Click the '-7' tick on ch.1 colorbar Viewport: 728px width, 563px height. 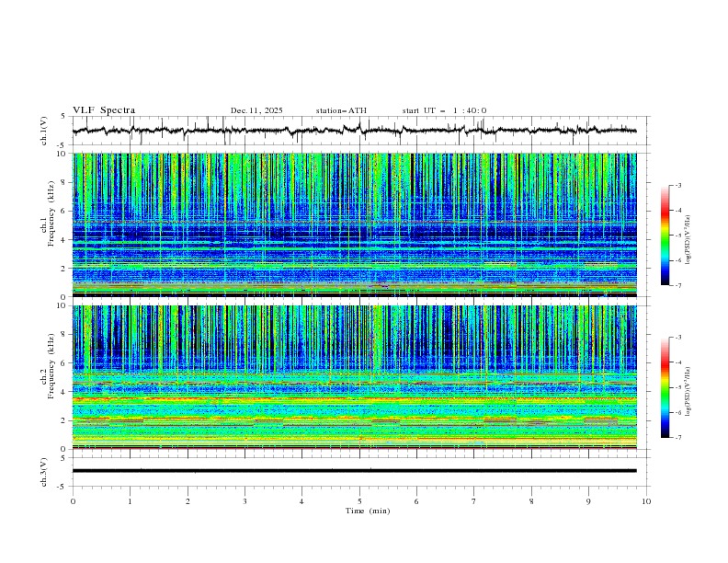click(677, 286)
